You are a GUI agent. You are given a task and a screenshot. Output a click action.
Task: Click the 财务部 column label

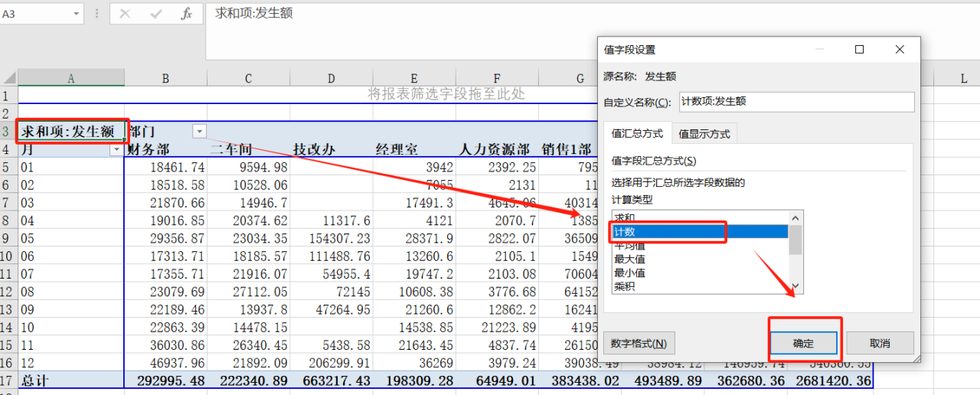click(148, 149)
